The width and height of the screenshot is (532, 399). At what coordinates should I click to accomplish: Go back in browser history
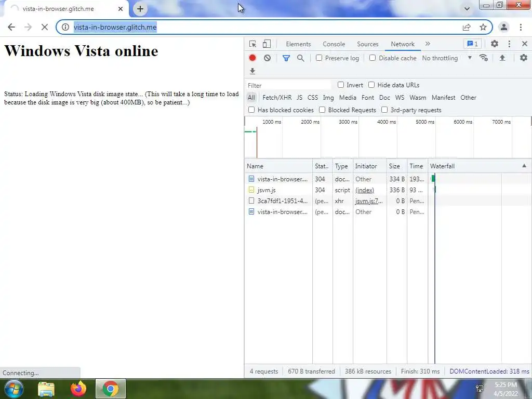click(x=11, y=27)
